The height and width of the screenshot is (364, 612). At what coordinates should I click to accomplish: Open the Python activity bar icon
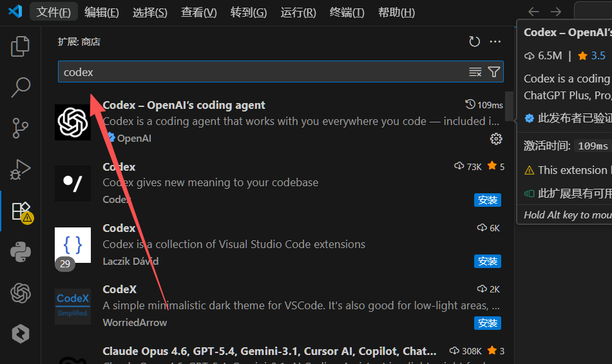point(21,252)
